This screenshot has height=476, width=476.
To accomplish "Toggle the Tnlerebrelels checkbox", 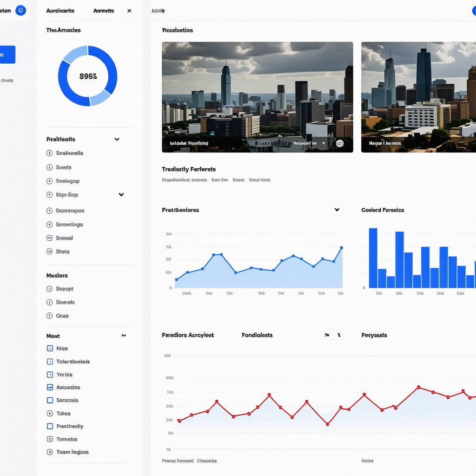I will (x=50, y=362).
